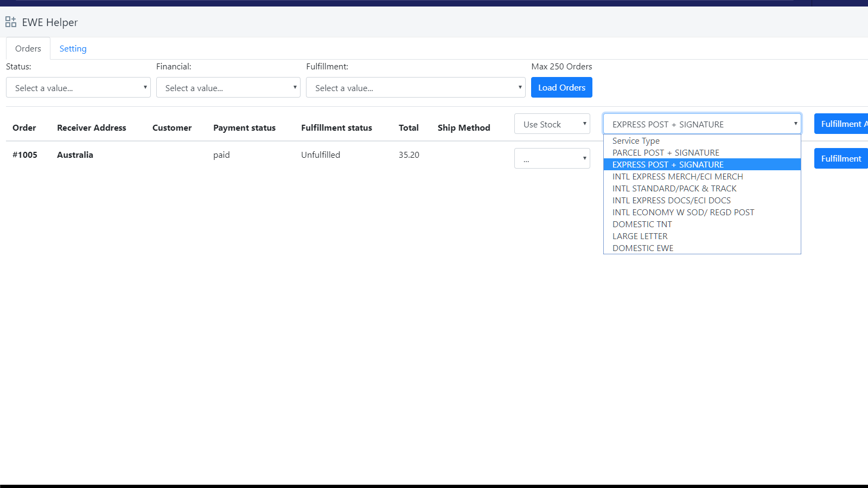This screenshot has height=488, width=868.
Task: Expand the Status filter dropdown
Action: coord(78,87)
